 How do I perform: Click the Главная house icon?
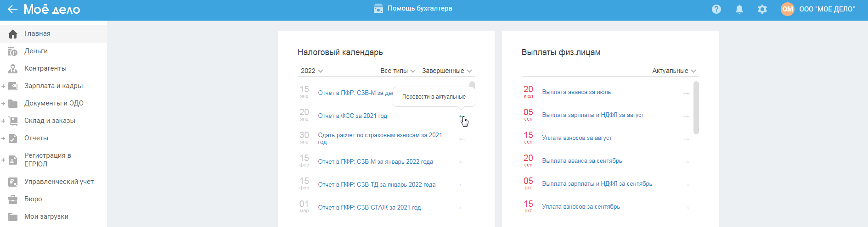point(13,34)
